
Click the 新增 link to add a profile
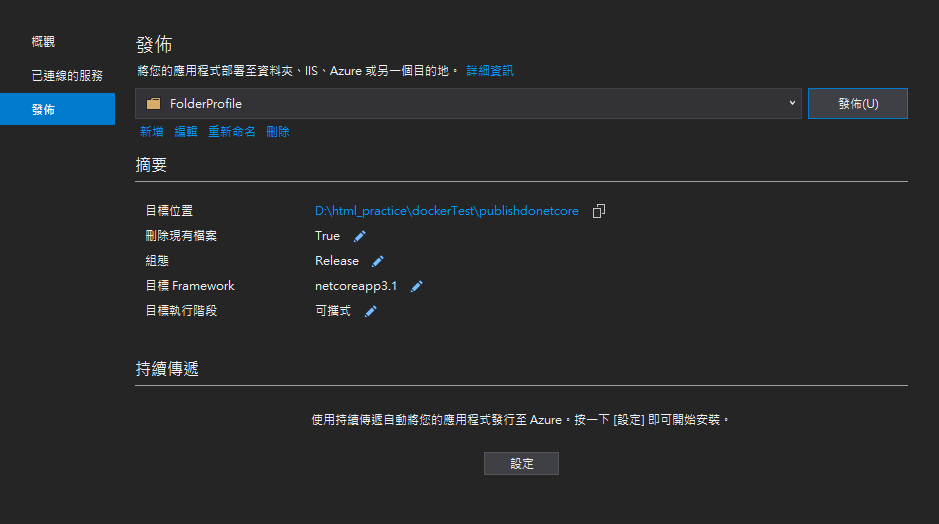151,132
